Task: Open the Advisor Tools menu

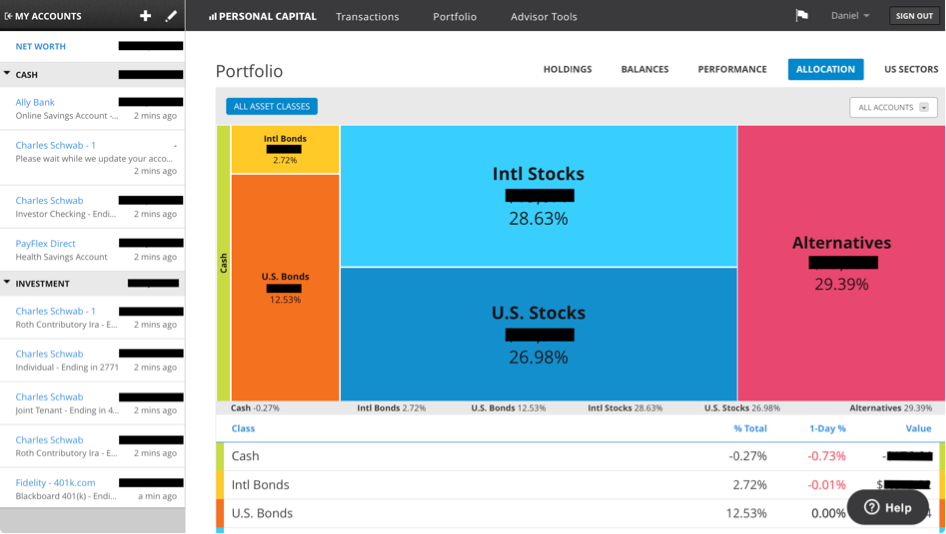Action: (x=543, y=16)
